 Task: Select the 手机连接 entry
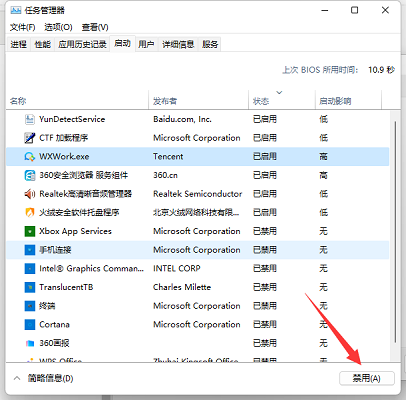click(x=55, y=250)
